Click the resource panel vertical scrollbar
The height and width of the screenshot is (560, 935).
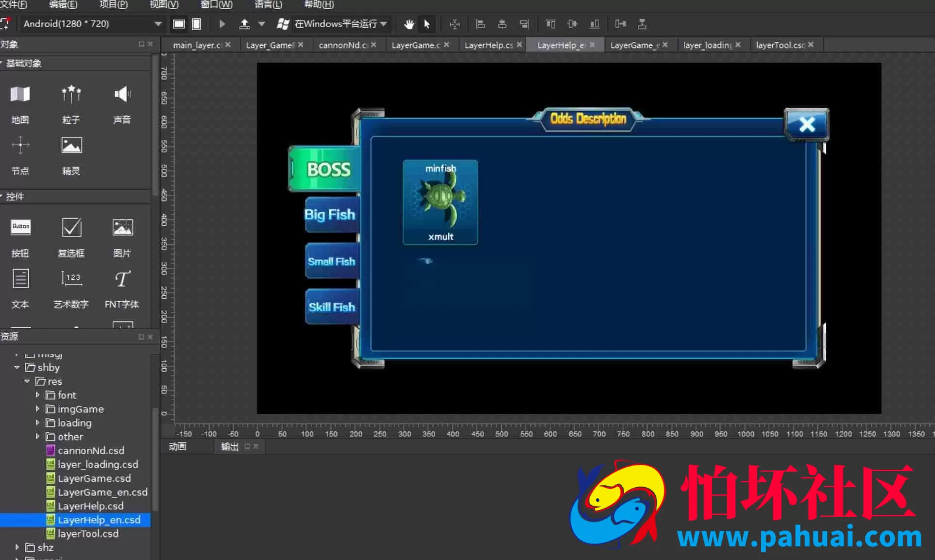tap(155, 459)
